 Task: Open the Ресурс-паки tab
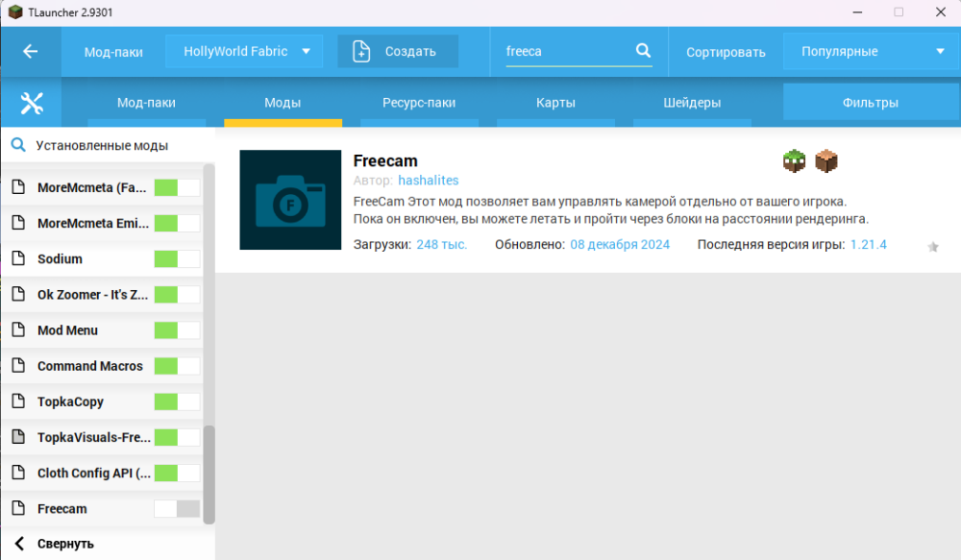(419, 103)
